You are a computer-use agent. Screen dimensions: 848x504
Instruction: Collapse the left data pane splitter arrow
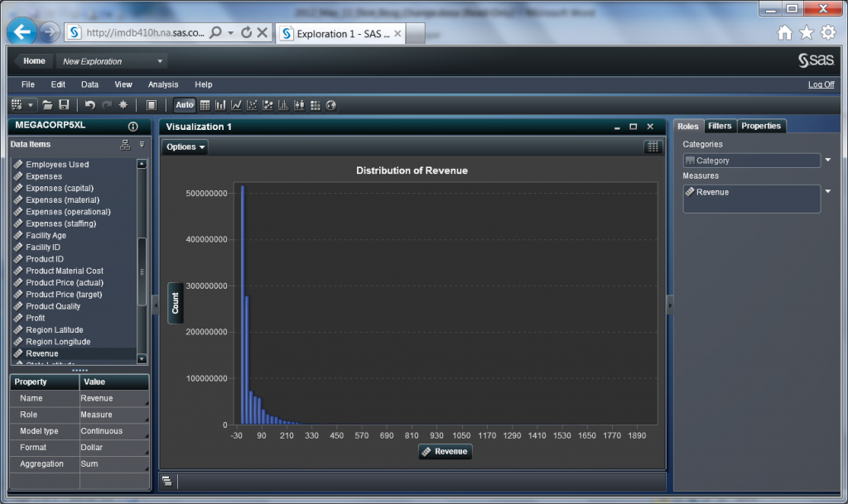(154, 305)
